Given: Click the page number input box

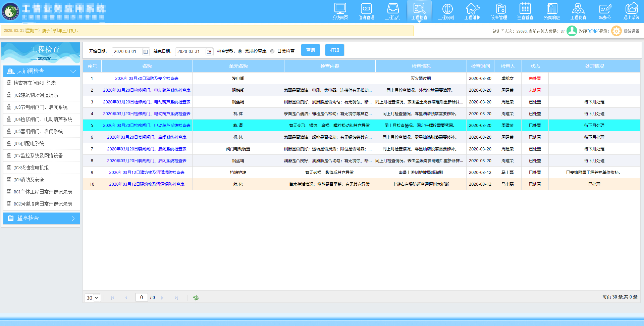Looking at the screenshot, I should point(142,297).
